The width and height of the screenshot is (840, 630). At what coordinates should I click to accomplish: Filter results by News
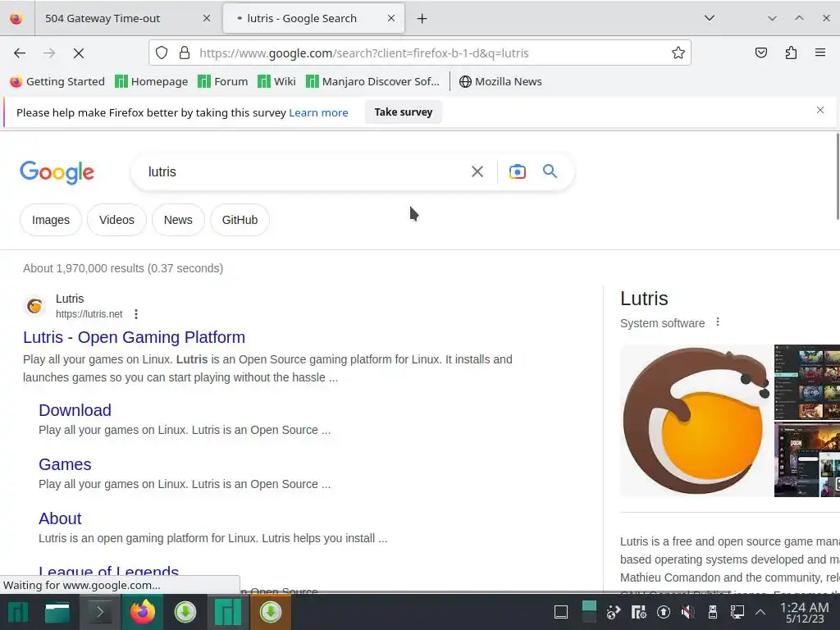tap(178, 220)
